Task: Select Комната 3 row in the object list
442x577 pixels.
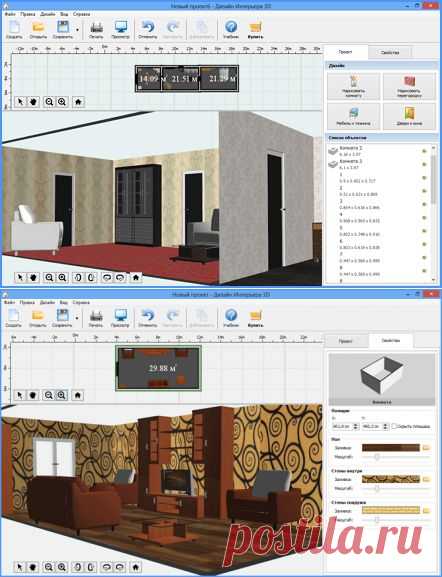Action: [x=378, y=164]
